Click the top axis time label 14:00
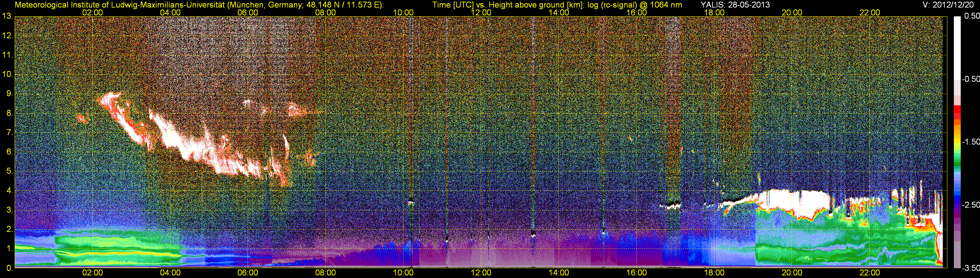Screen dimensions: 980x278 pos(559,12)
